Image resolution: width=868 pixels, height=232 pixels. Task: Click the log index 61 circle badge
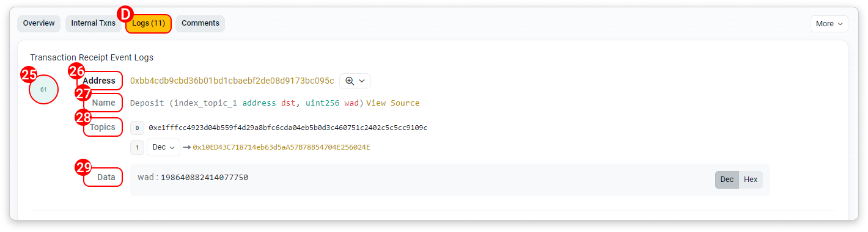[43, 90]
